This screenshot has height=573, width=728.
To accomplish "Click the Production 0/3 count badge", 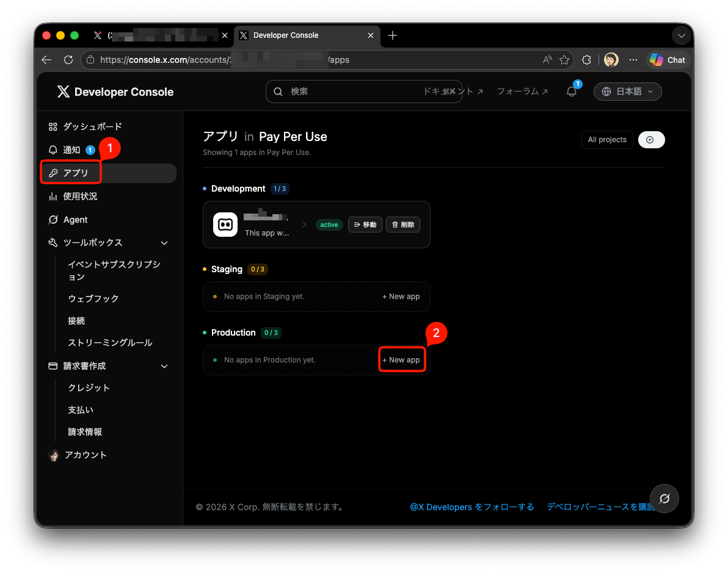I will pyautogui.click(x=271, y=333).
